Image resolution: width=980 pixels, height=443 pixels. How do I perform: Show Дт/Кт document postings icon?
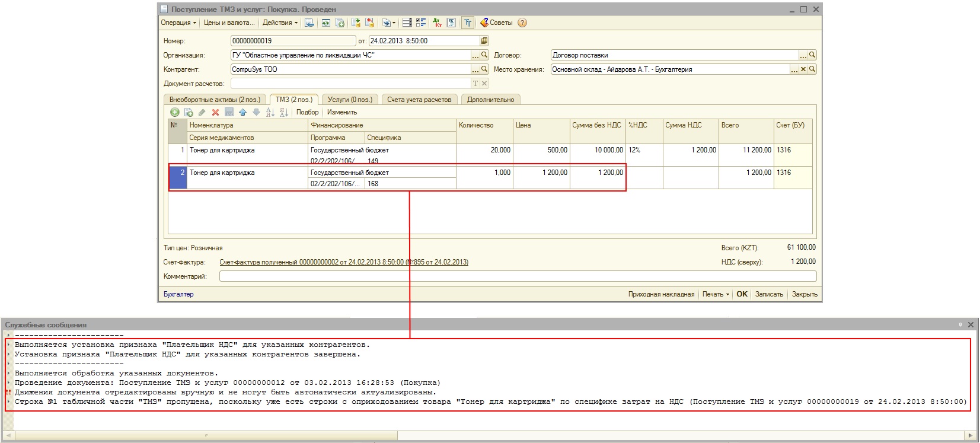click(x=437, y=23)
